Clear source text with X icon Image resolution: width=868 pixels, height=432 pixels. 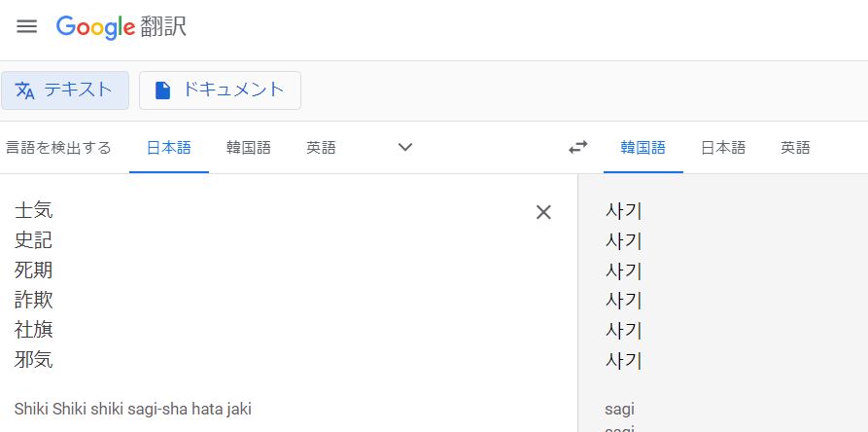pyautogui.click(x=543, y=212)
